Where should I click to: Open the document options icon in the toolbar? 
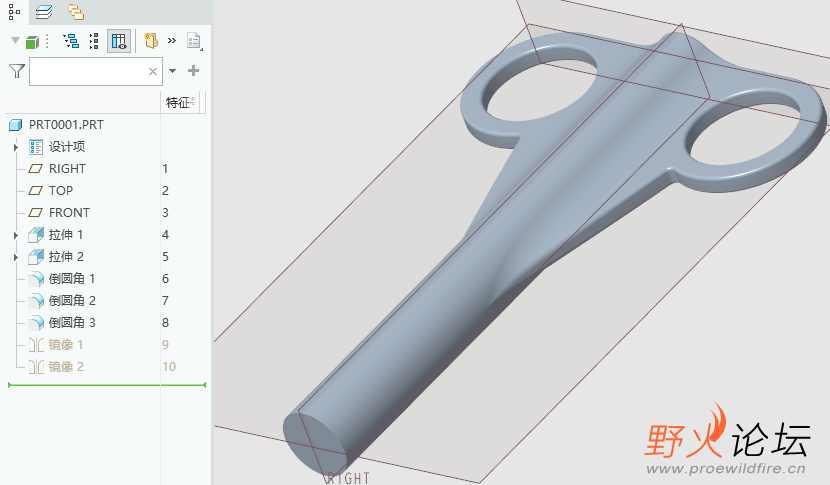(x=194, y=41)
